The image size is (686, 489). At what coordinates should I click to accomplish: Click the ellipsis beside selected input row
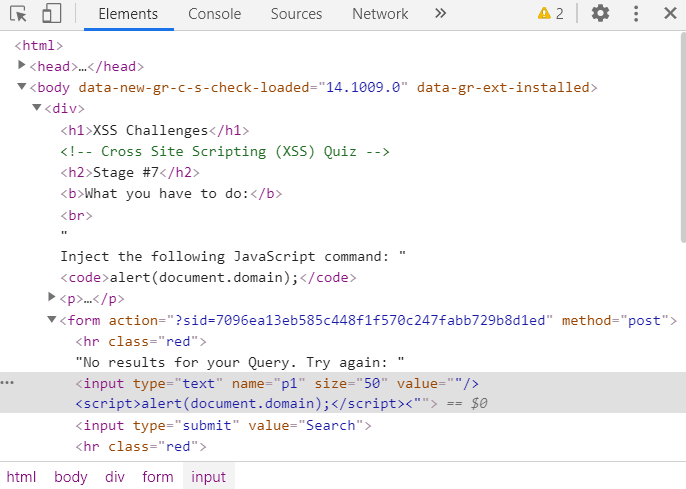pos(7,383)
